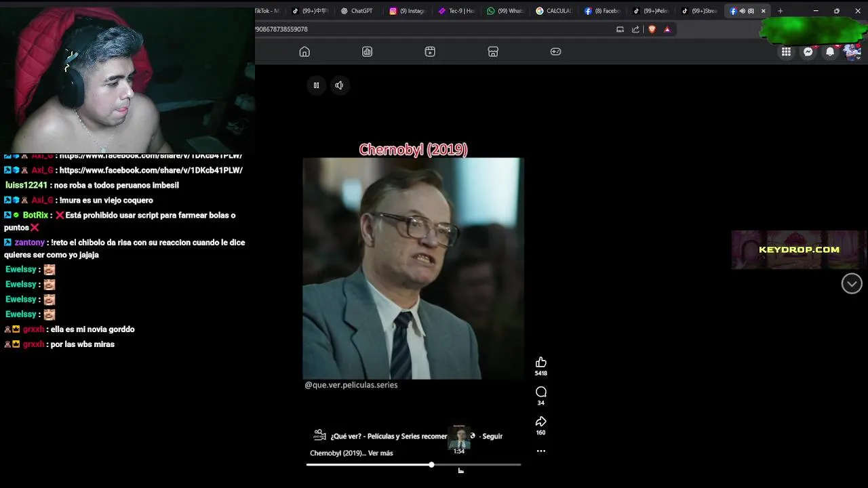Go to next reel down chevron
This screenshot has width=868, height=488.
tap(852, 283)
